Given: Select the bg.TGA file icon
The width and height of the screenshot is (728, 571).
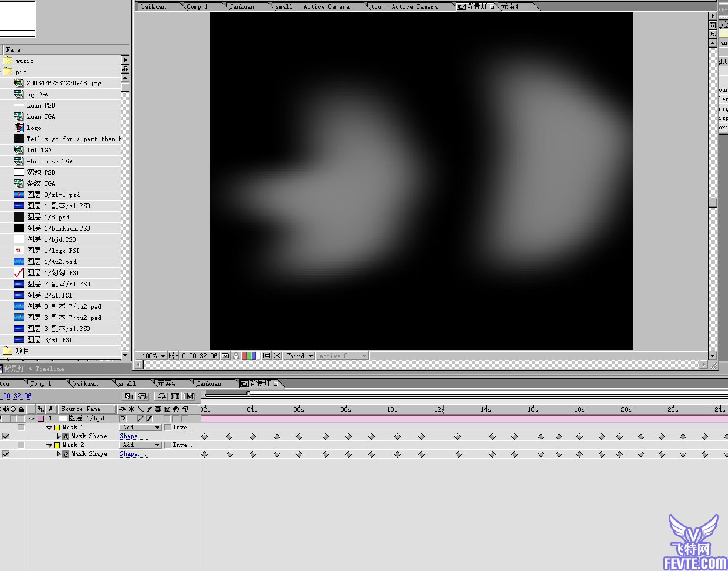Looking at the screenshot, I should (x=19, y=94).
